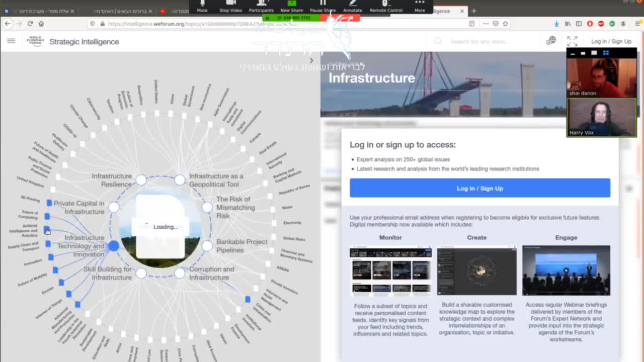Open the Monitor feature thumbnail

[390, 270]
